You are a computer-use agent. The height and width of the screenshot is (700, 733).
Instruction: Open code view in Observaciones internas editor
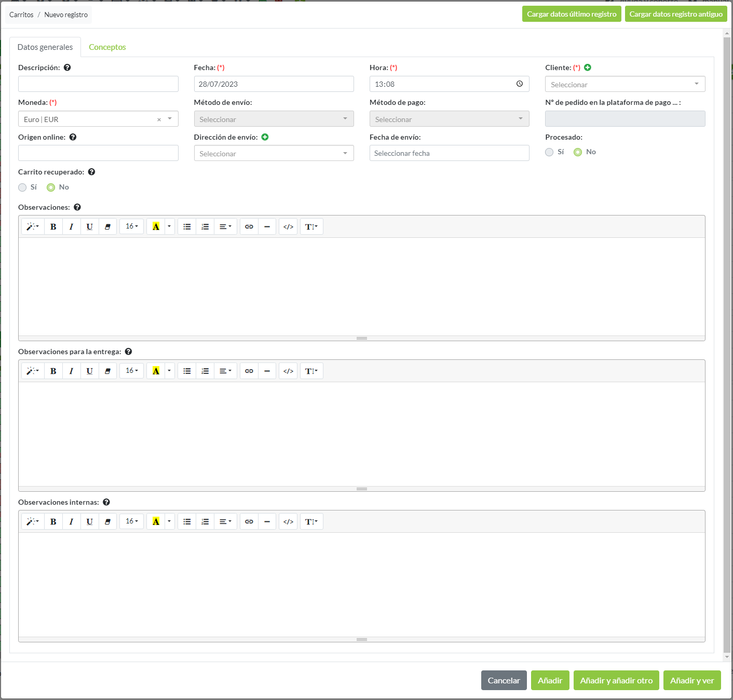click(288, 521)
